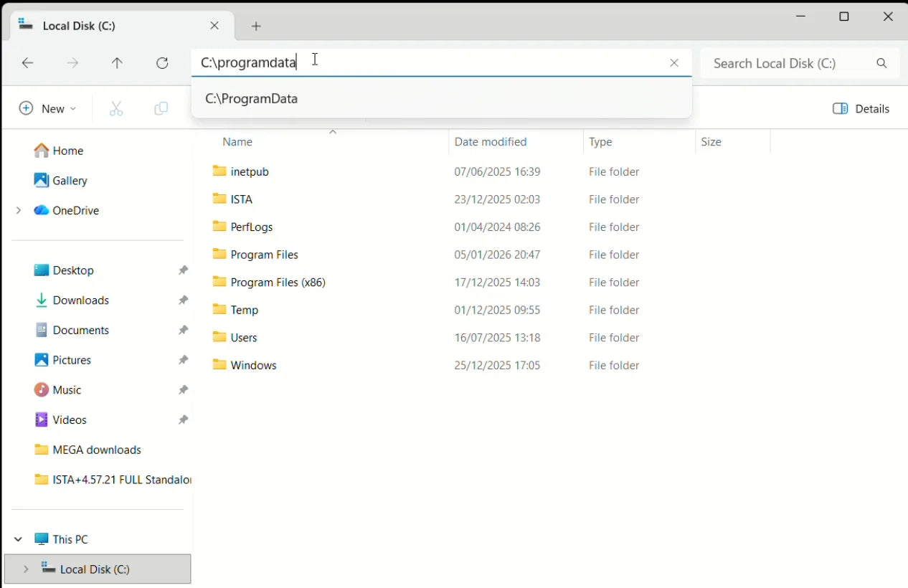Expand Local Disk (C:) in the tree
Viewport: 908px width, 588px height.
pyautogui.click(x=26, y=569)
